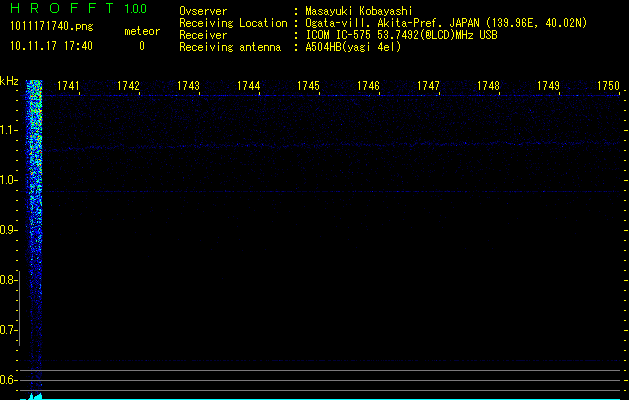
Task: Click the kHz axis unit label
Action: click(9, 81)
